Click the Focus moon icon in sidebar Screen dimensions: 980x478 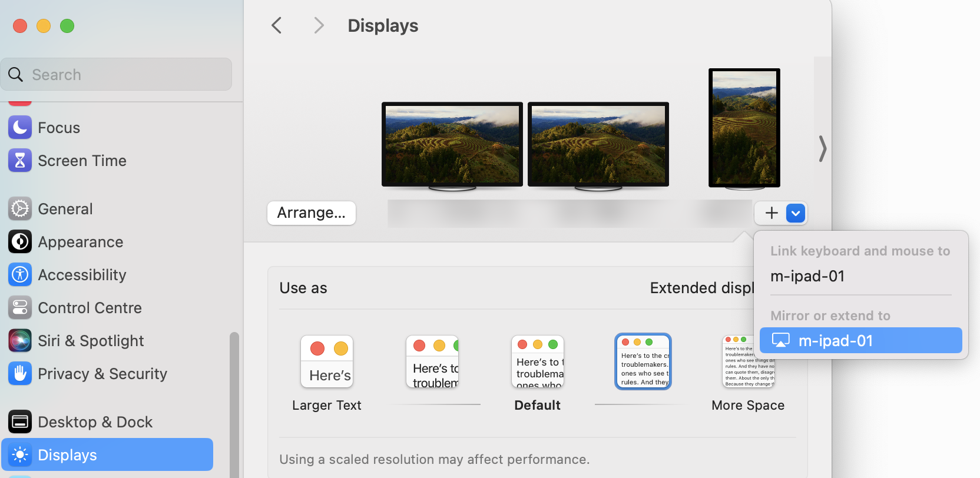pyautogui.click(x=20, y=128)
